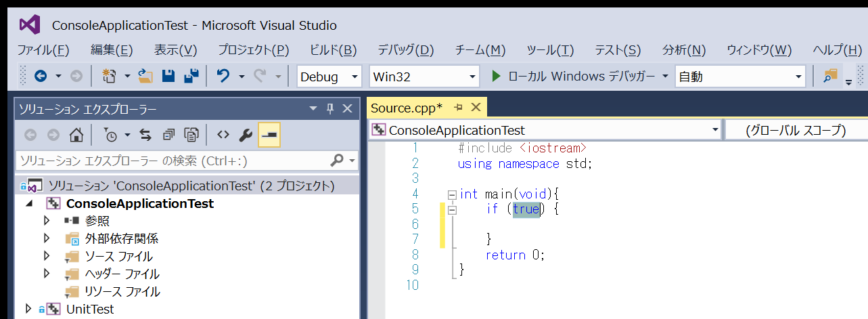Open the (グローバル スコープ) dropdown
This screenshot has width=868, height=319.
point(796,130)
